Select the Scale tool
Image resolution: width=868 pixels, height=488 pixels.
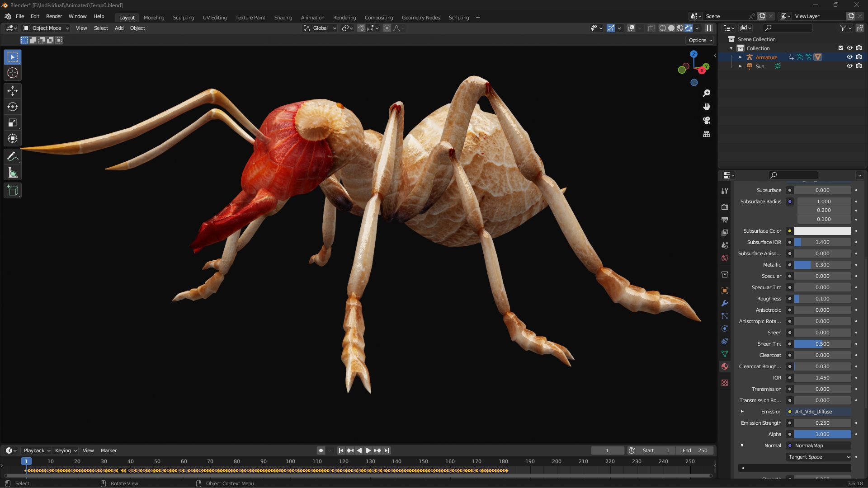[x=13, y=123]
